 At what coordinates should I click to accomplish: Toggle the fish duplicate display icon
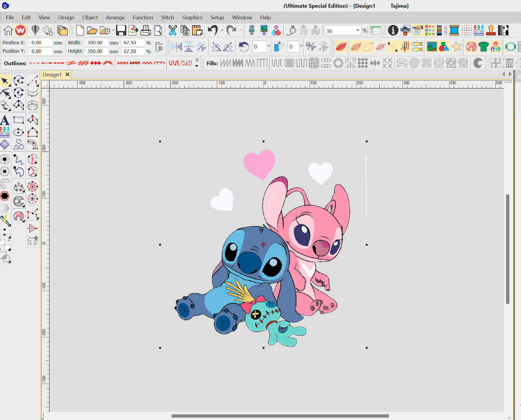(417, 47)
